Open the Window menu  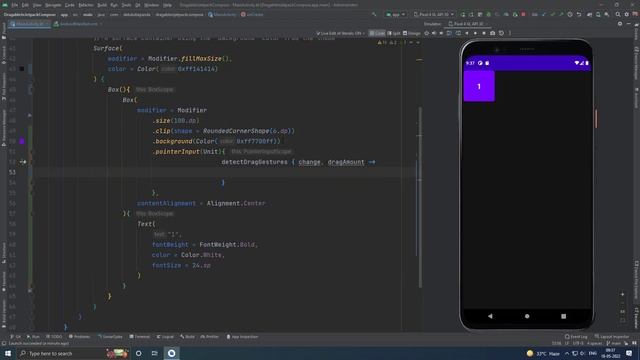[x=151, y=5]
